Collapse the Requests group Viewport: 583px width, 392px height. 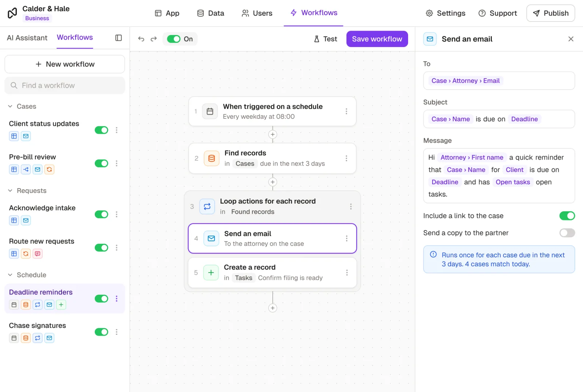click(x=10, y=191)
